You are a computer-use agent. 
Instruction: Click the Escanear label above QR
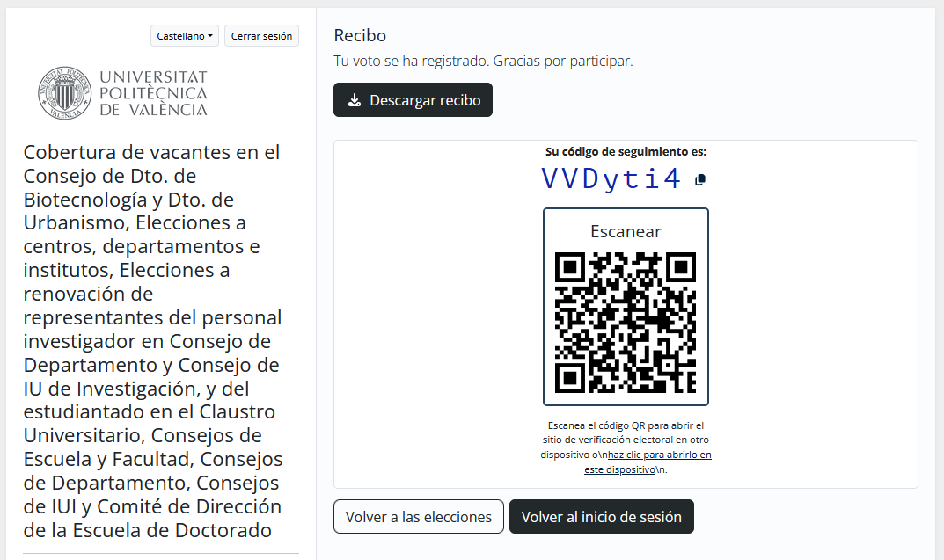pos(626,231)
